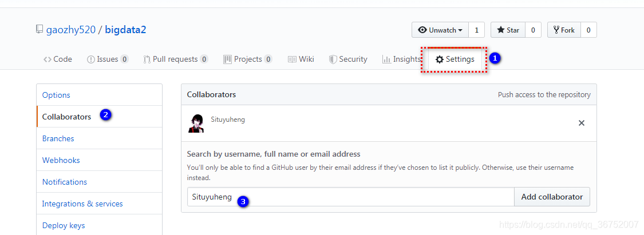Open Branches in the settings sidebar
This screenshot has width=644, height=235.
tap(100, 138)
